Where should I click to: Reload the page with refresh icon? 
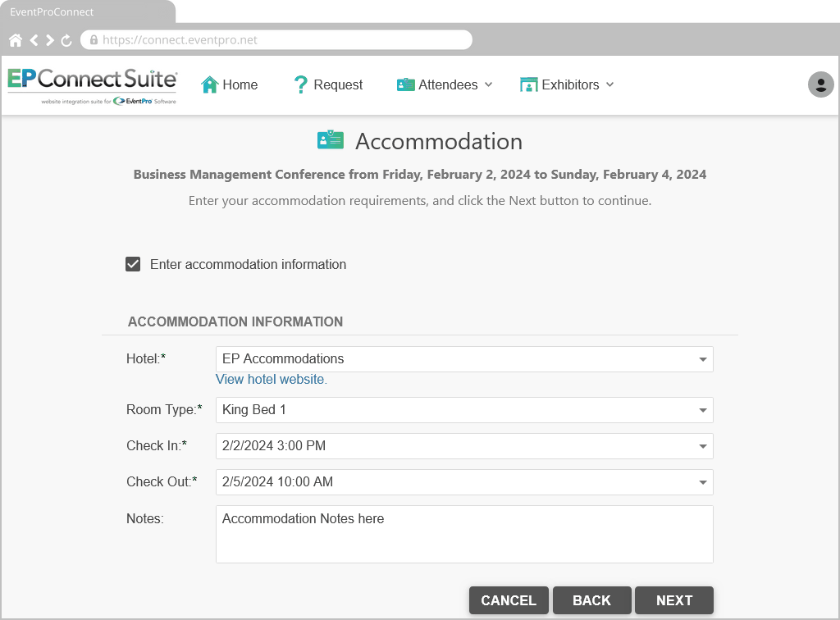66,40
